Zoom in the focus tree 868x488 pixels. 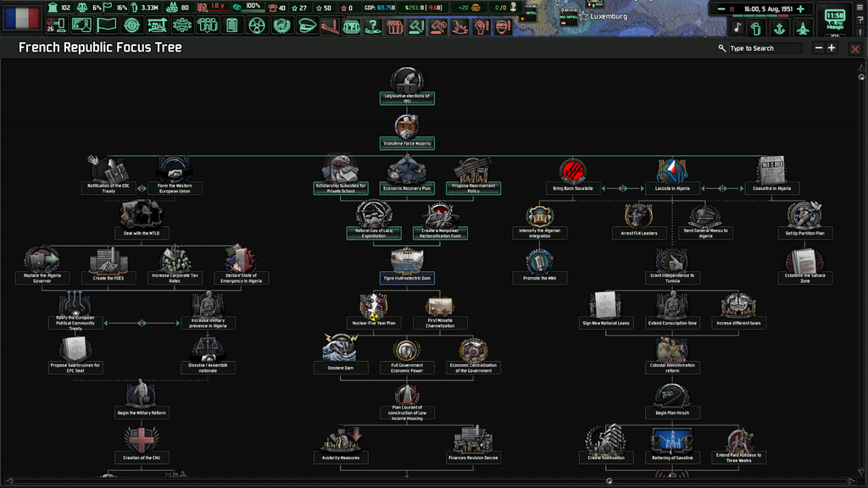832,48
